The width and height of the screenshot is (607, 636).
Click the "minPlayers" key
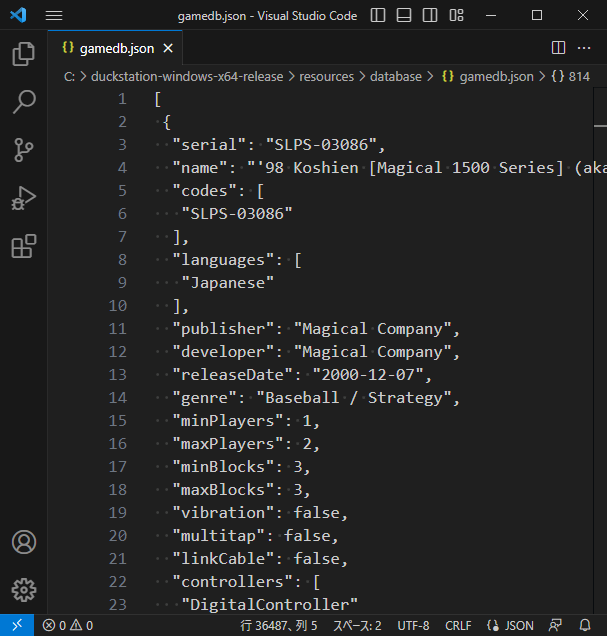point(228,421)
